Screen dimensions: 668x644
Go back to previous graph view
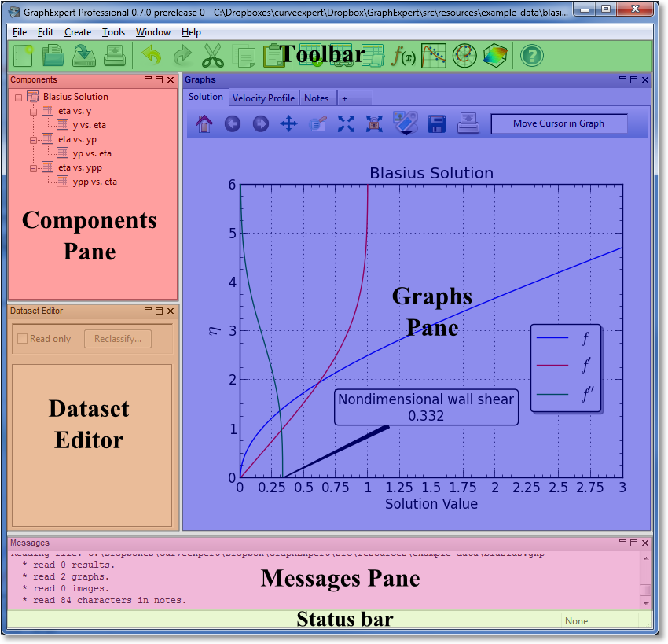(x=233, y=124)
